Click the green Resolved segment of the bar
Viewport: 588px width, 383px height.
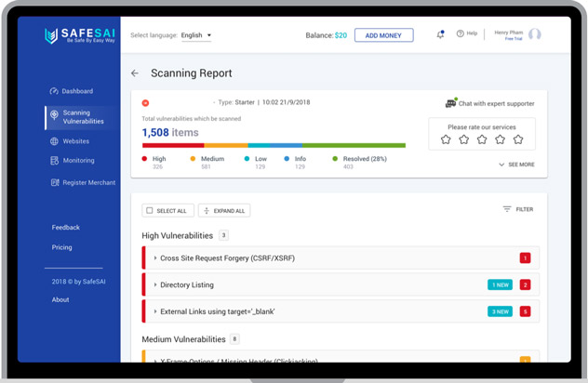354,145
